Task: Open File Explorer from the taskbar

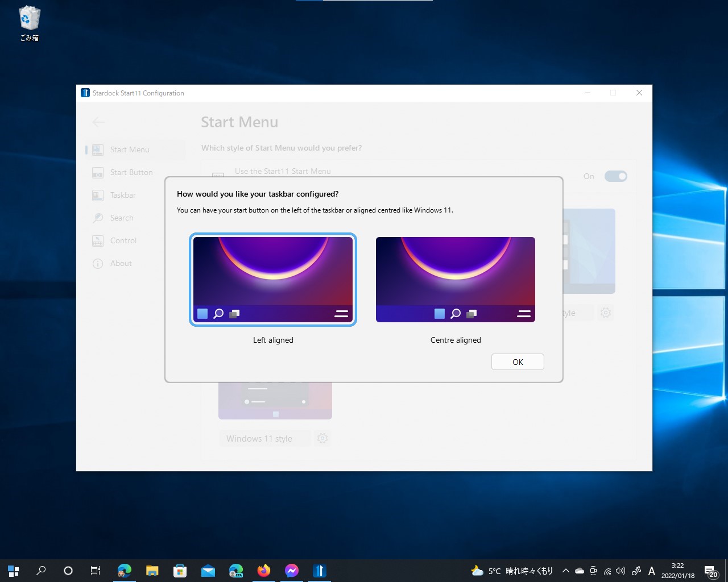Action: click(152, 571)
